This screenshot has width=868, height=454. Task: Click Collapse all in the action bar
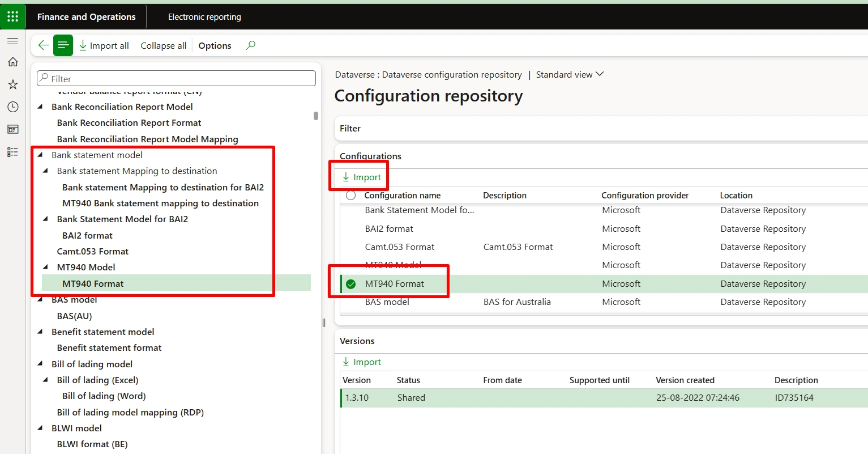(164, 45)
